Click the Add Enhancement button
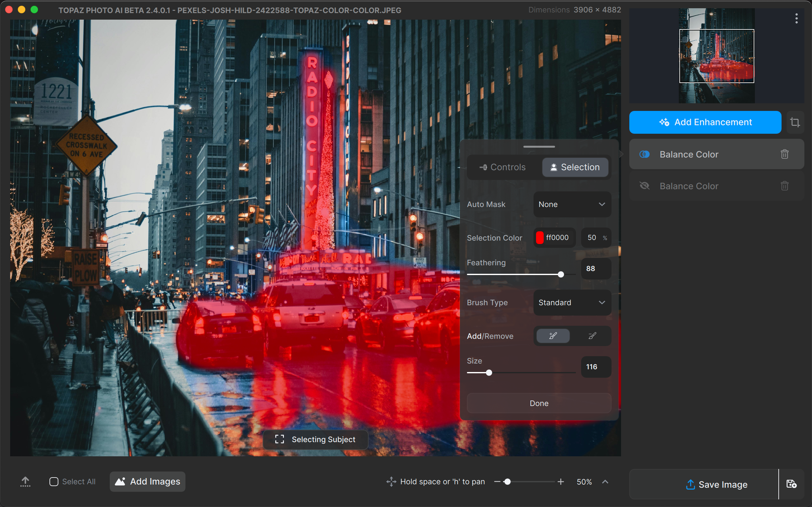 point(705,122)
